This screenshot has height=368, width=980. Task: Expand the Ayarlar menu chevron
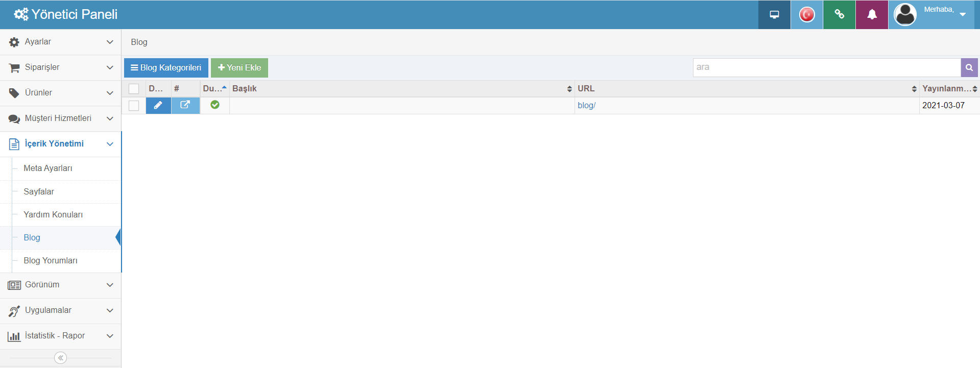tap(110, 42)
